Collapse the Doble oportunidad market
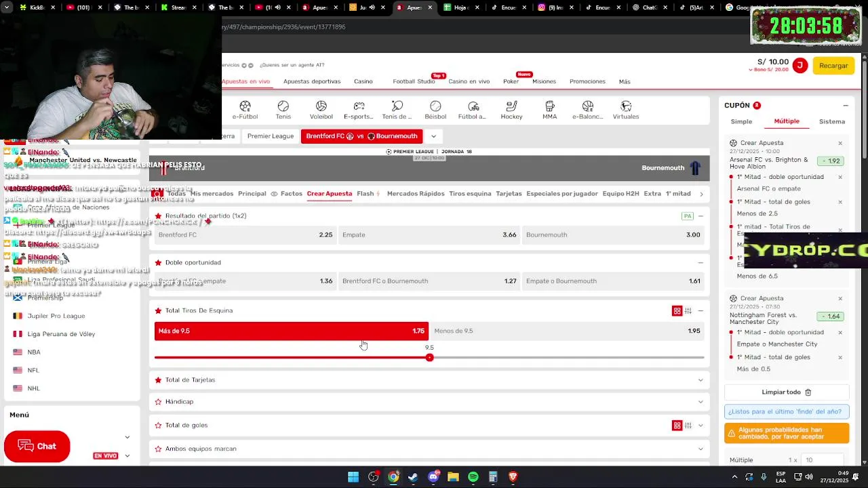This screenshot has height=488, width=868. 701,263
